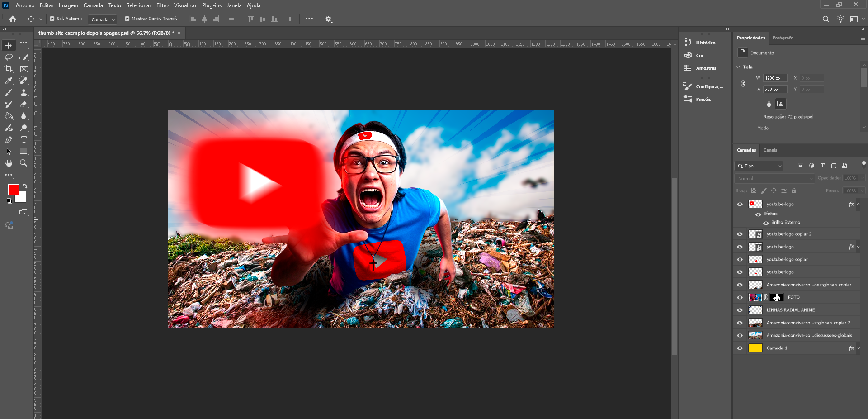Viewport: 868px width, 419px height.
Task: Select the Hand tool
Action: click(x=9, y=163)
